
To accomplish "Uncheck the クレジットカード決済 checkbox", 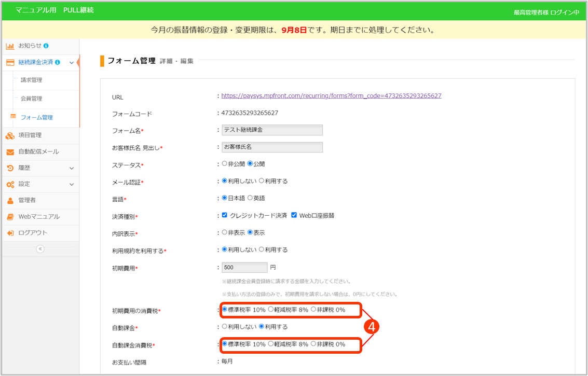I will (224, 215).
